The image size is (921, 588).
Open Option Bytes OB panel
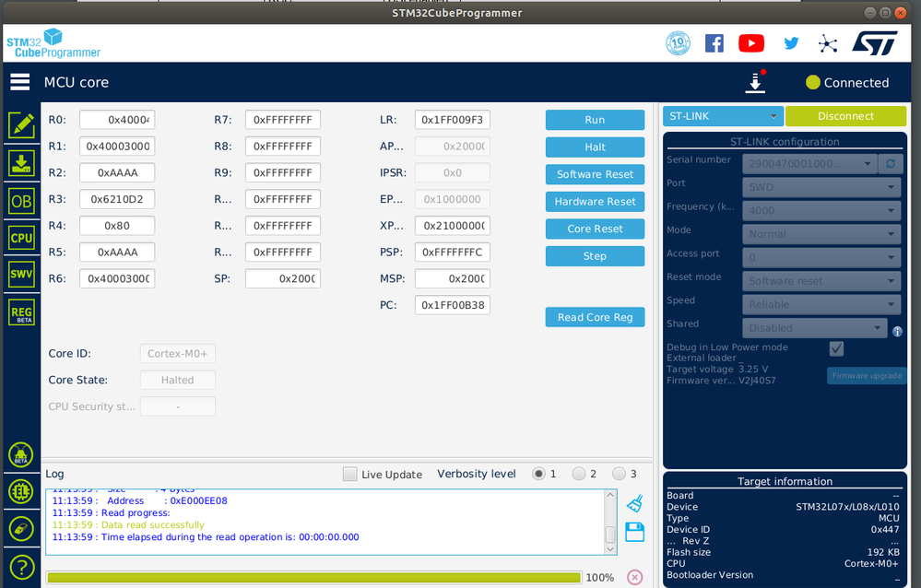[x=21, y=202]
